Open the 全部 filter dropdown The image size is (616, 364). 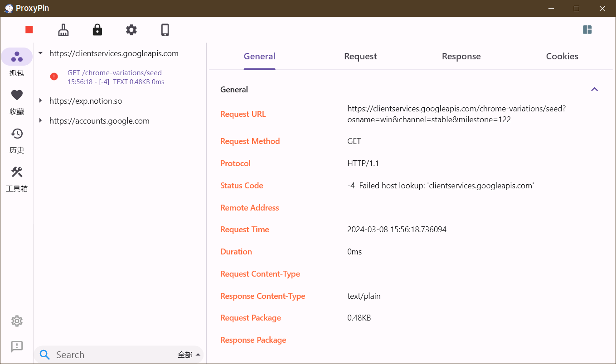tap(189, 354)
